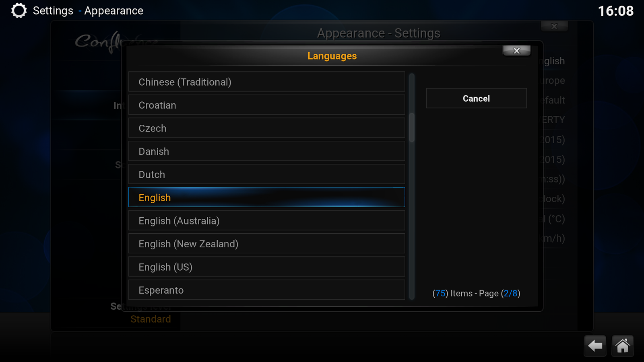This screenshot has height=362, width=644.
Task: Click the Settings gear icon
Action: [19, 11]
